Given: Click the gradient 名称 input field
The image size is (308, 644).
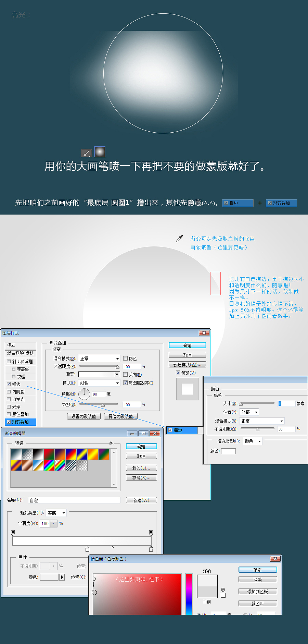Looking at the screenshot, I should click(74, 500).
